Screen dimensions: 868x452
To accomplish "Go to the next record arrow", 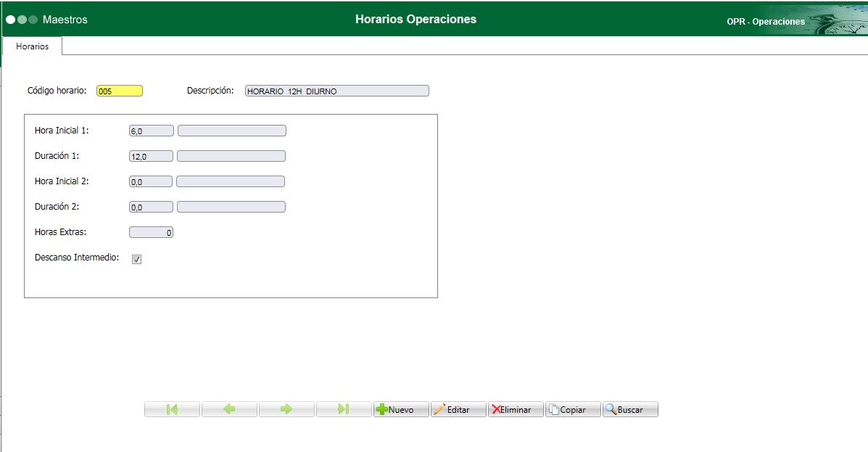I will 286,409.
